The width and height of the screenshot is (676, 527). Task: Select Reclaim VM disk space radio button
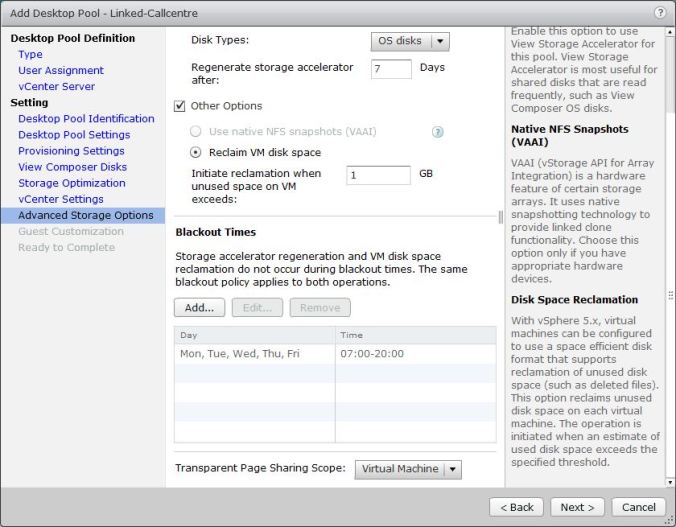point(196,152)
